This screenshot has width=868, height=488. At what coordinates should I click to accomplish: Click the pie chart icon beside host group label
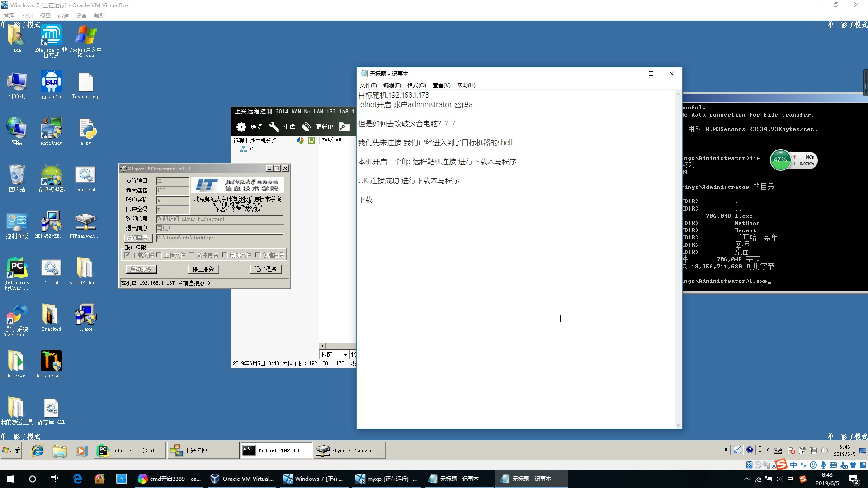coord(301,141)
